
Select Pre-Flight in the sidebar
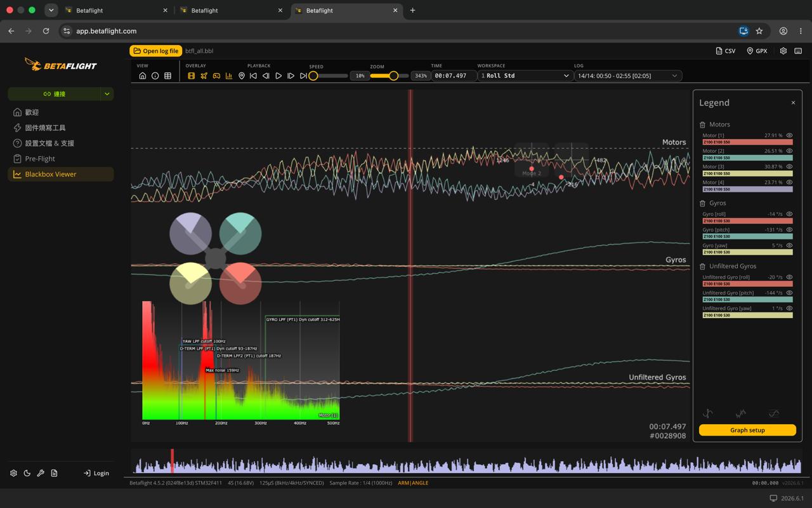point(61,159)
